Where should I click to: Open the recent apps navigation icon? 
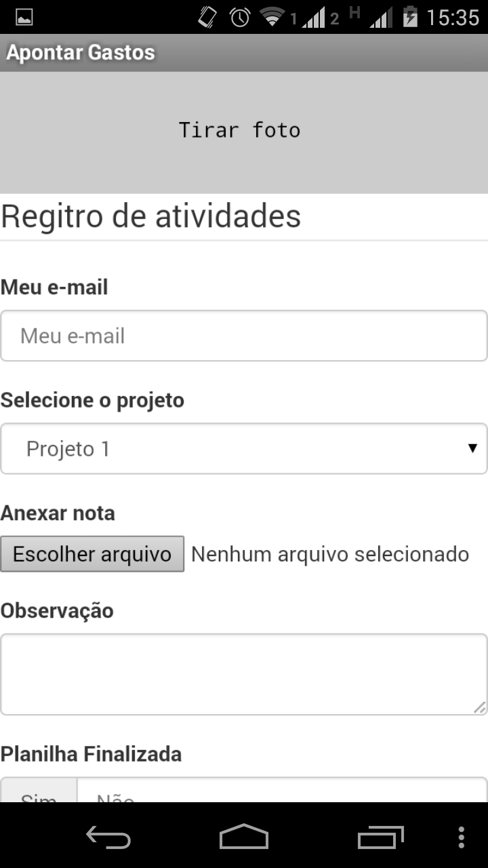(380, 837)
